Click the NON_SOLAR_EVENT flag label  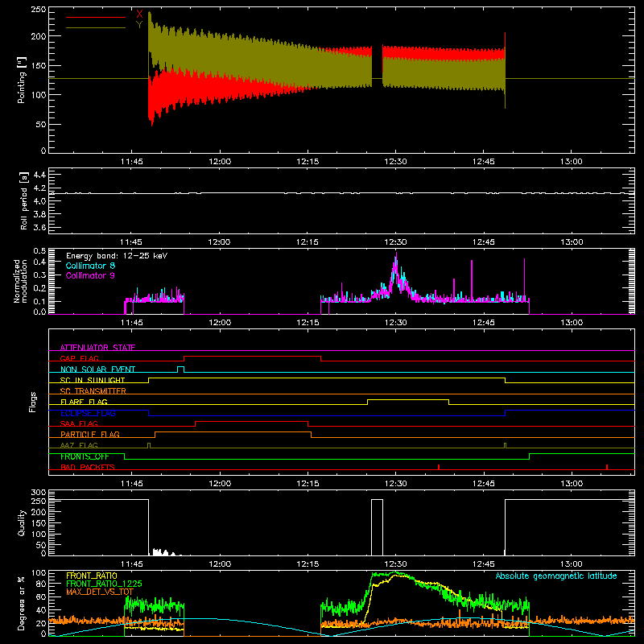click(x=97, y=369)
